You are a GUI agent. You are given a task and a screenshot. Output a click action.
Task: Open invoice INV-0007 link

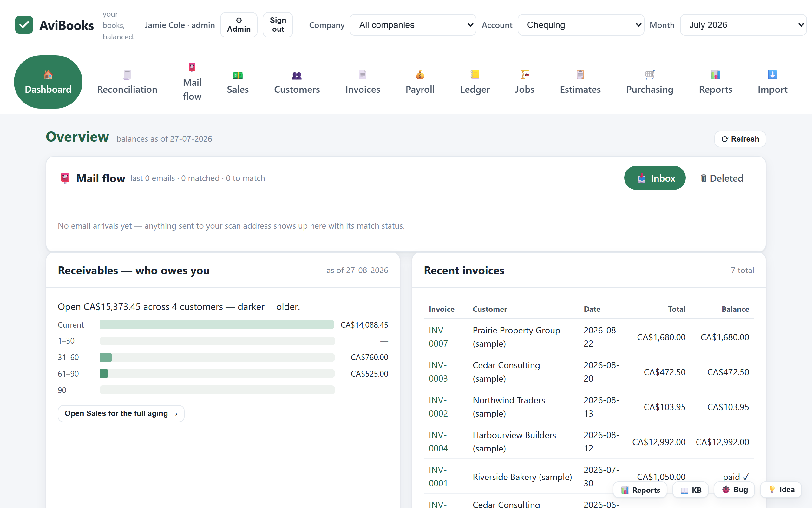tap(438, 337)
